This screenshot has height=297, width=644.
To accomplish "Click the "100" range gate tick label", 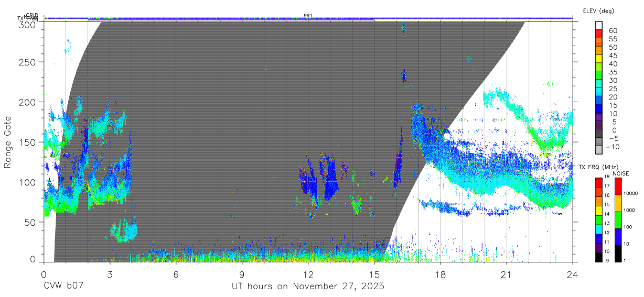I will [x=27, y=182].
